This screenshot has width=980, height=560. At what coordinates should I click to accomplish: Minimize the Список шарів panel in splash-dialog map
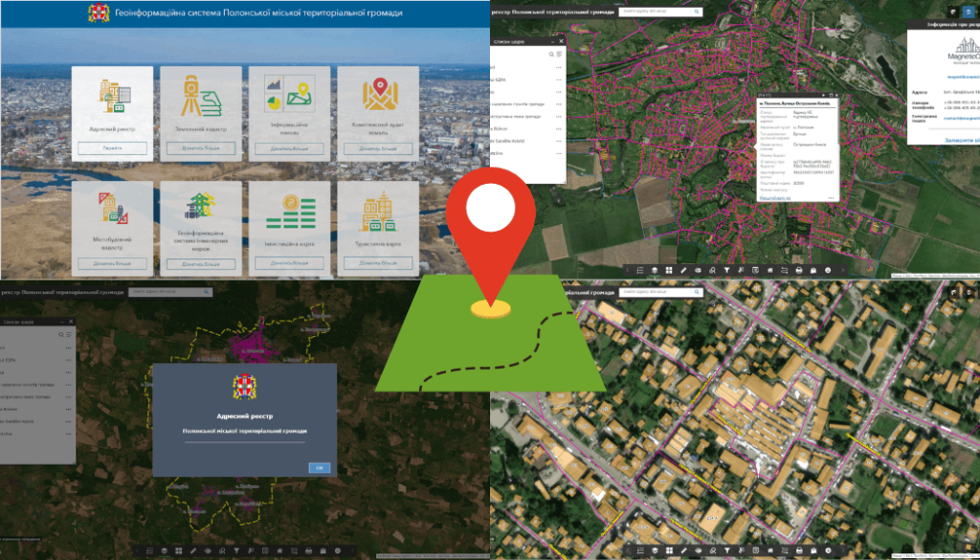pos(62,322)
